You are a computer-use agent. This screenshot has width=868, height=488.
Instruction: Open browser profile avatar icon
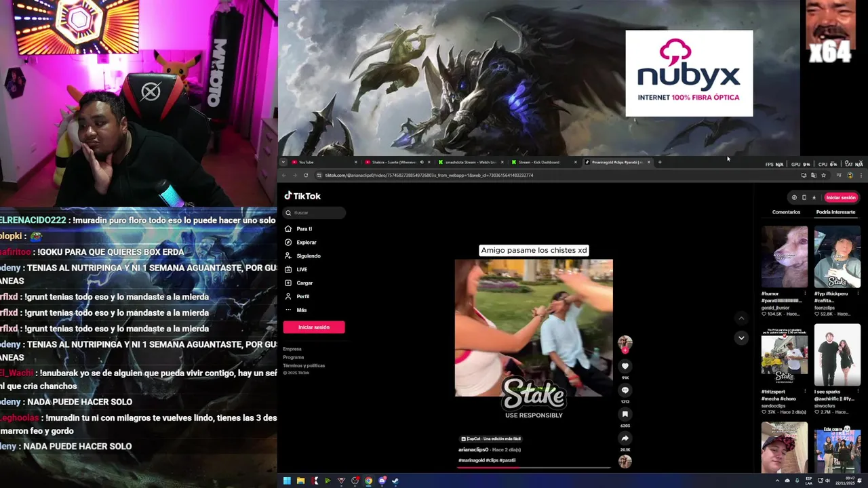[850, 175]
